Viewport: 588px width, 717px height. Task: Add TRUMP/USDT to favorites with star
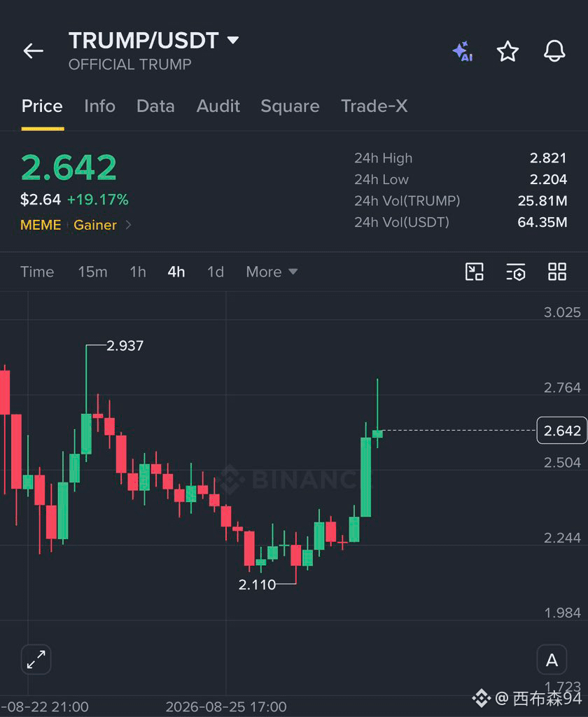(x=507, y=51)
